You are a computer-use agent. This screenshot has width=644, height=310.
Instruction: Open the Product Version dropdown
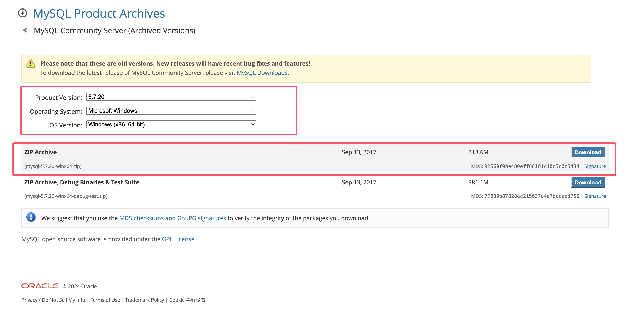171,97
